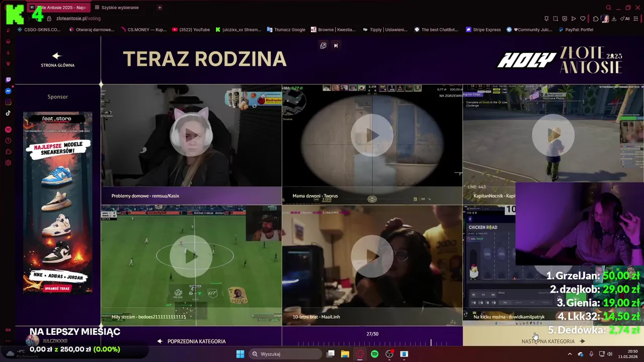Click the feat.store sneakers sponsor ad
644x362 pixels.
coord(57,203)
